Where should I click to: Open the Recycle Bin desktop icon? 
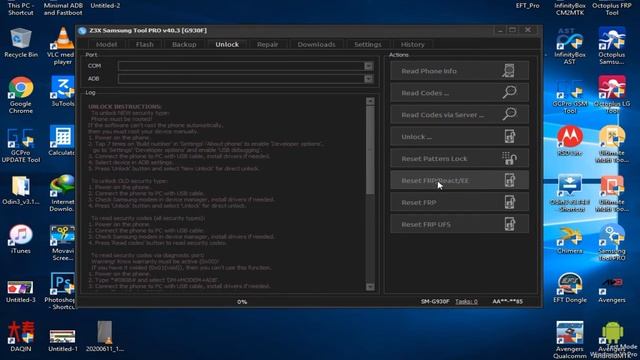20,43
